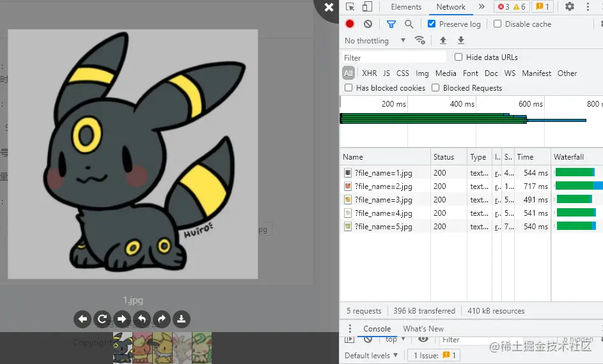The width and height of the screenshot is (603, 364).
Task: Click the red record network log button
Action: tap(350, 24)
